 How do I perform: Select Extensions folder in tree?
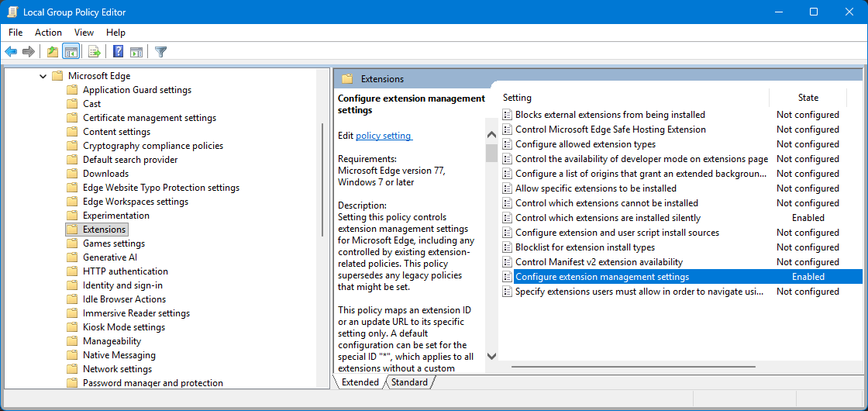point(105,230)
